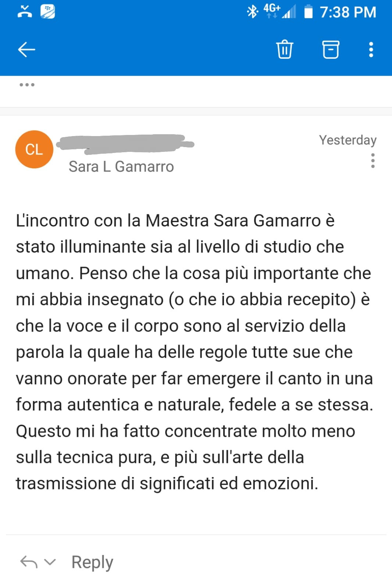Open the top bar three-dot overflow menu
This screenshot has width=392, height=588.
point(371,49)
